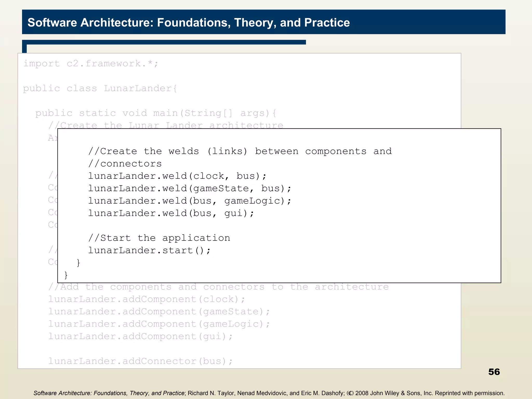Click 'lunarLander.weld(gameState, bus);' line
The image size is (532, 399).
(190, 188)
